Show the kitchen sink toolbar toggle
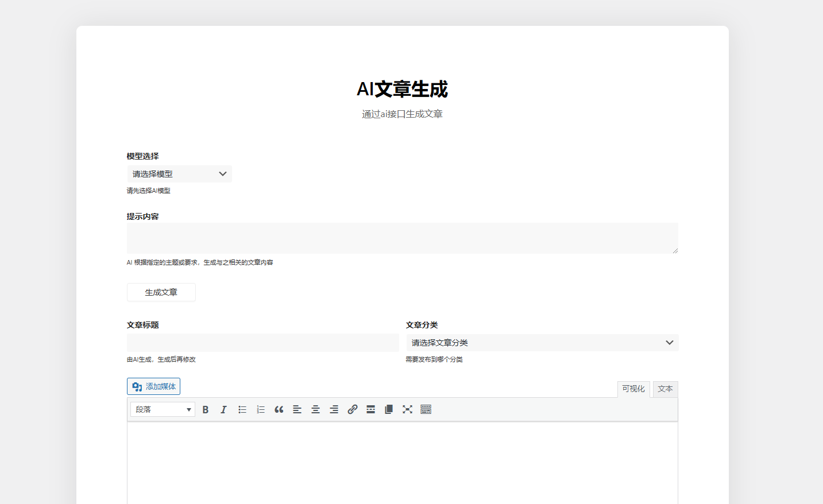 426,409
